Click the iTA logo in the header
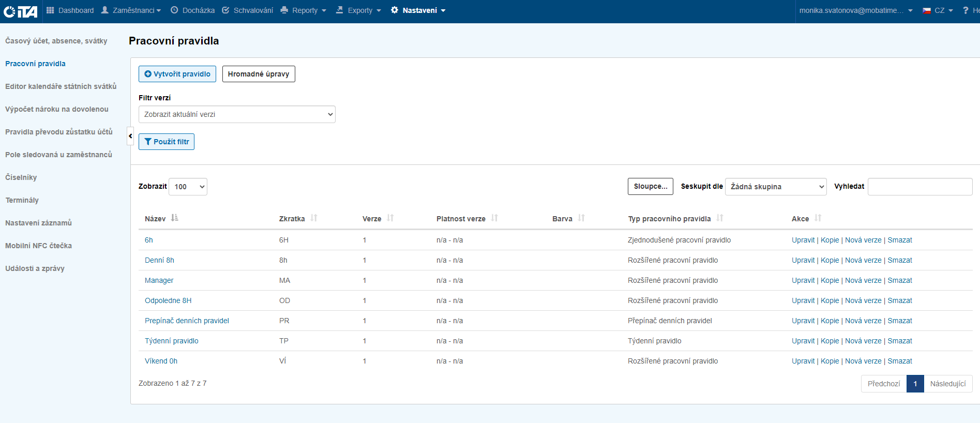The width and height of the screenshot is (980, 423). (20, 11)
